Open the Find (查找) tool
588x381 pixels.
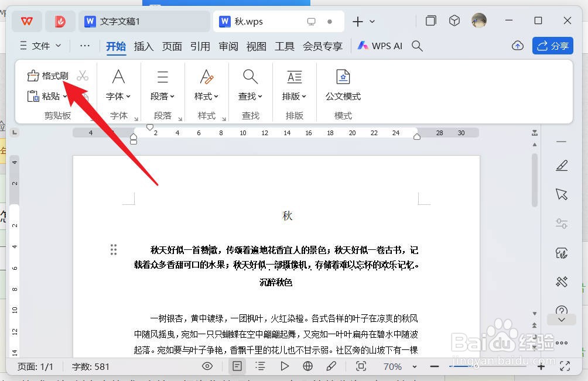(250, 82)
